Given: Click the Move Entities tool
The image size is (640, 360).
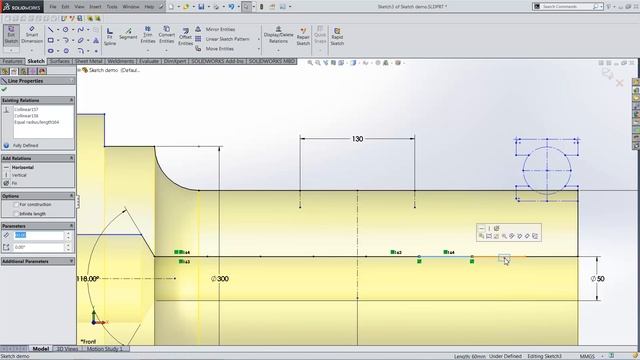Looking at the screenshot, I should 215,49.
